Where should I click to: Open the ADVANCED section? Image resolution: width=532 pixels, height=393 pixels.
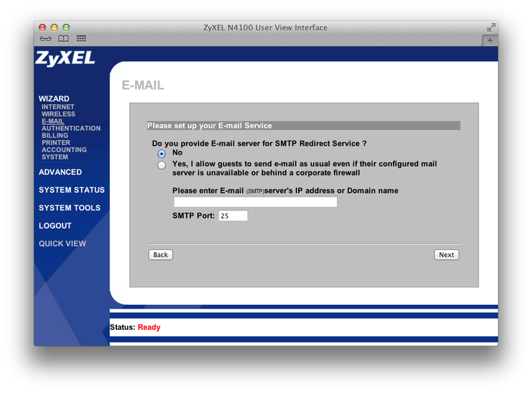(x=60, y=172)
